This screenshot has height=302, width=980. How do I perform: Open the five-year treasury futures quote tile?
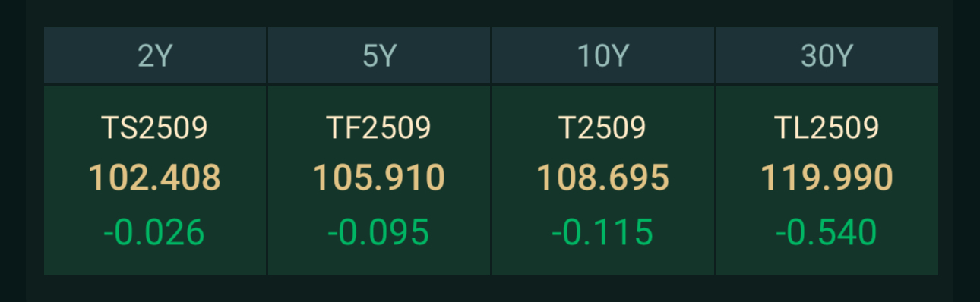pyautogui.click(x=379, y=180)
